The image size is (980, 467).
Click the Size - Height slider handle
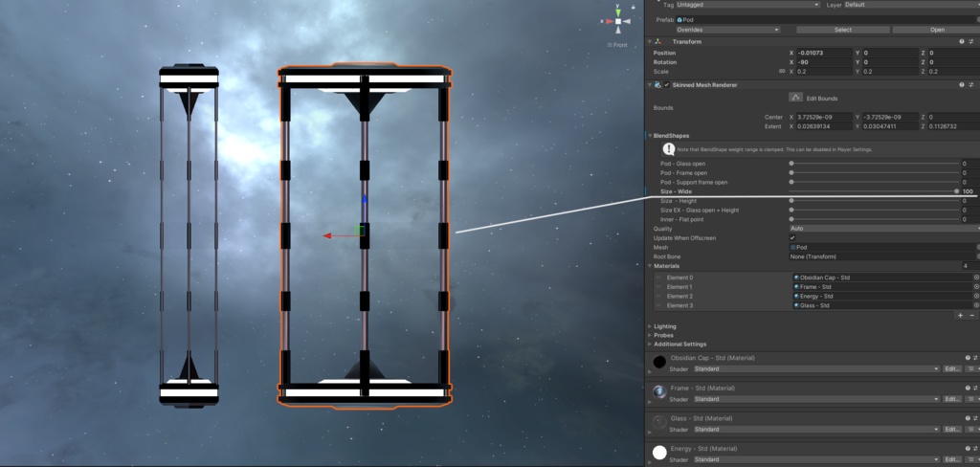click(791, 201)
